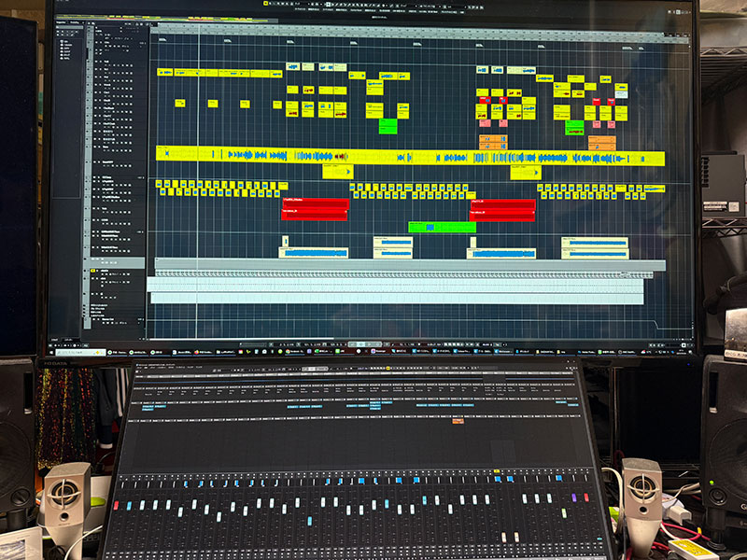
Task: Click the purple fader in lower mixer
Action: pyautogui.click(x=573, y=497)
